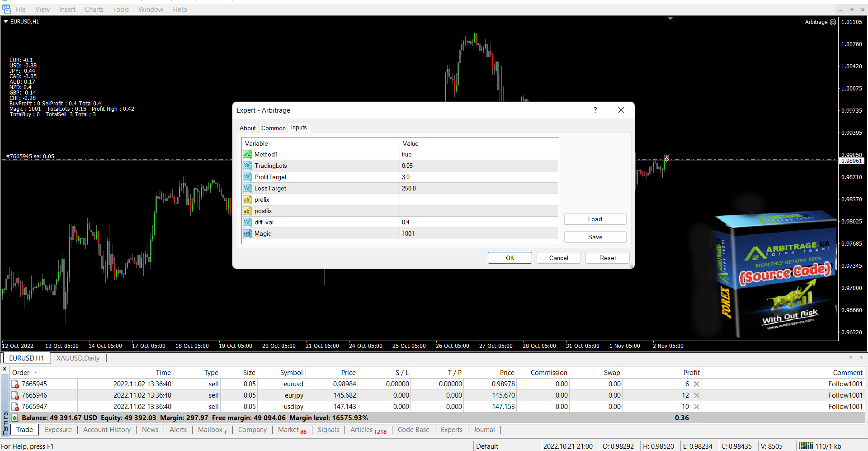
Task: Click the Arbitrage smiley face icon on chart
Action: [x=833, y=22]
